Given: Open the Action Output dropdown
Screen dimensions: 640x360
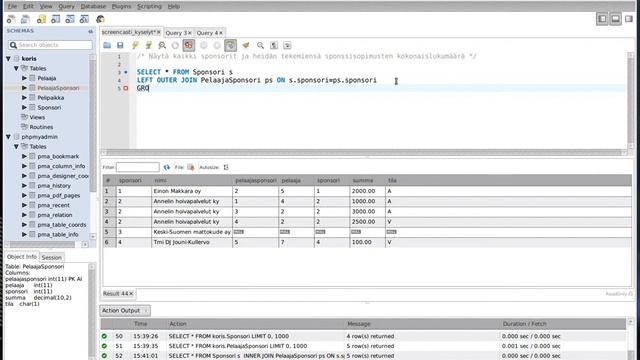Looking at the screenshot, I should 125,311.
